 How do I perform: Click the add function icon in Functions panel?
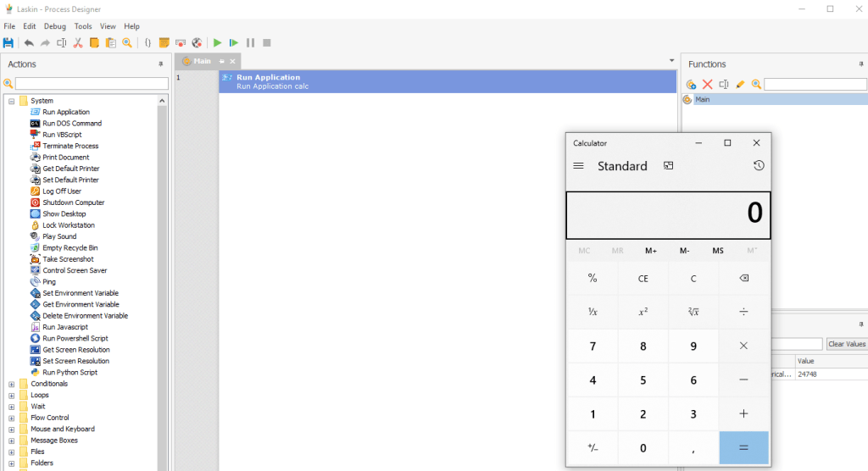[x=691, y=84]
